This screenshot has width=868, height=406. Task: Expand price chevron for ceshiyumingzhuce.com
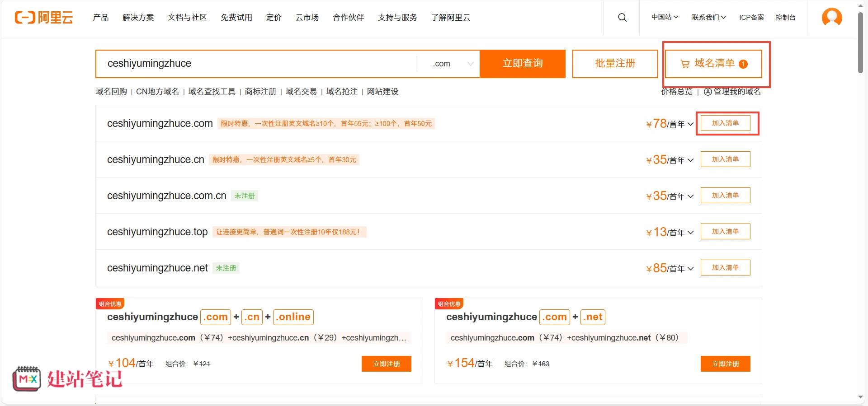pos(690,124)
